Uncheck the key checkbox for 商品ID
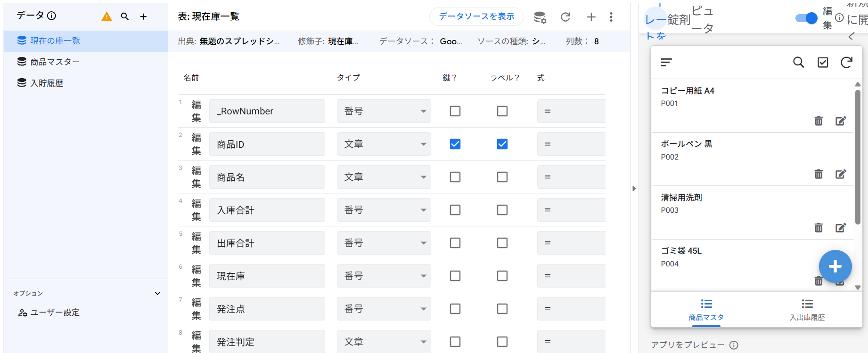The width and height of the screenshot is (868, 353). (455, 144)
